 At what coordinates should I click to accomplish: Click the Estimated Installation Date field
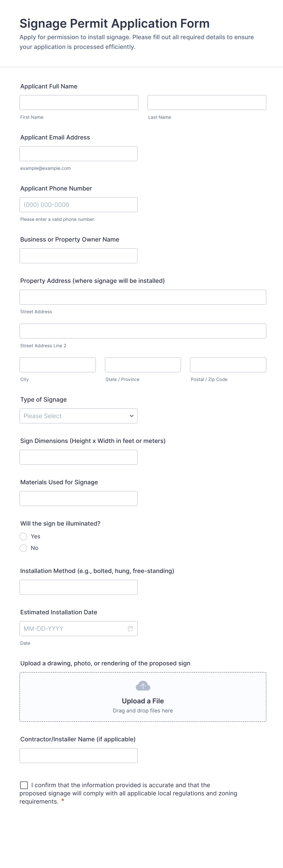coord(72,628)
